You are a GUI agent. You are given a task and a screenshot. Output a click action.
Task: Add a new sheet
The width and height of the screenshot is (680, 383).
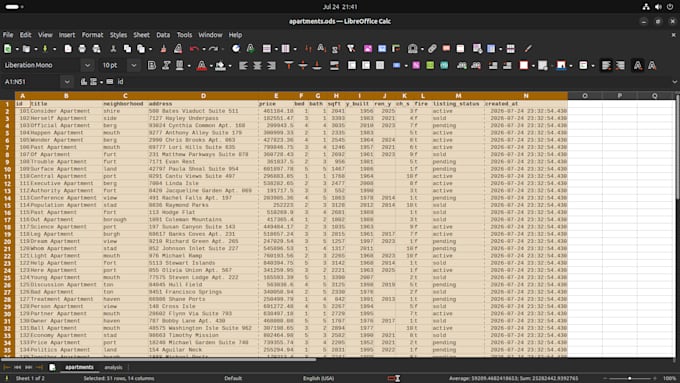click(x=52, y=367)
